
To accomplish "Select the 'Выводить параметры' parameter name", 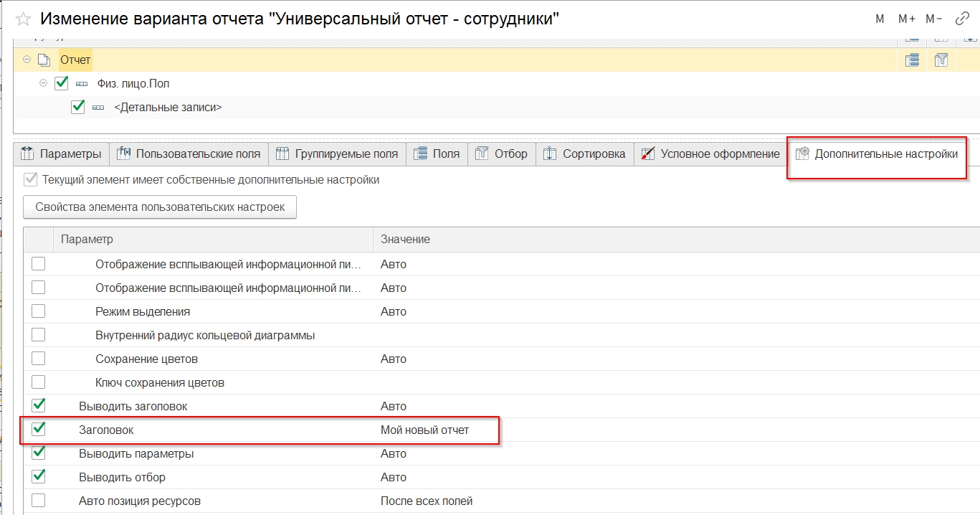I will [x=136, y=453].
